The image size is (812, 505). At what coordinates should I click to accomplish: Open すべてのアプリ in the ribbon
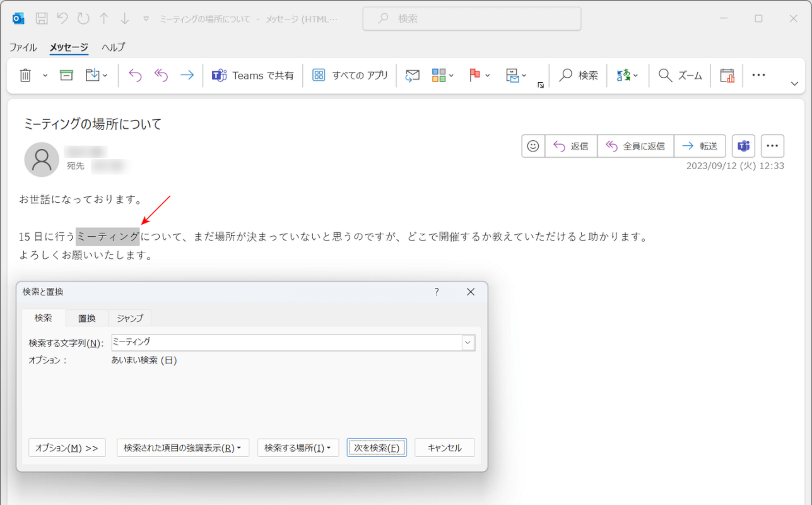point(351,75)
